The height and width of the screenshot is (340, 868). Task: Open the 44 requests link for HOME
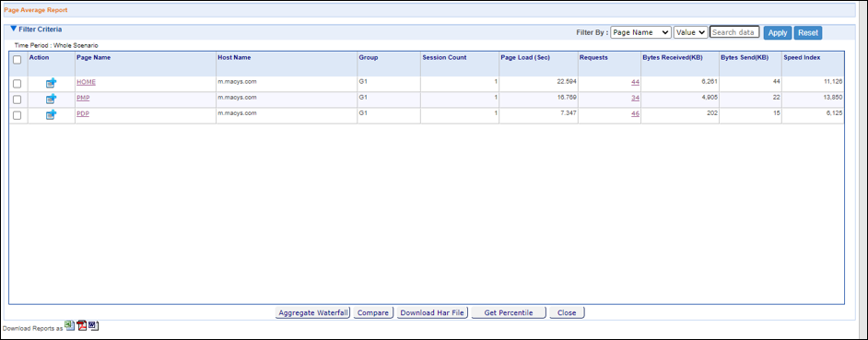pos(636,82)
